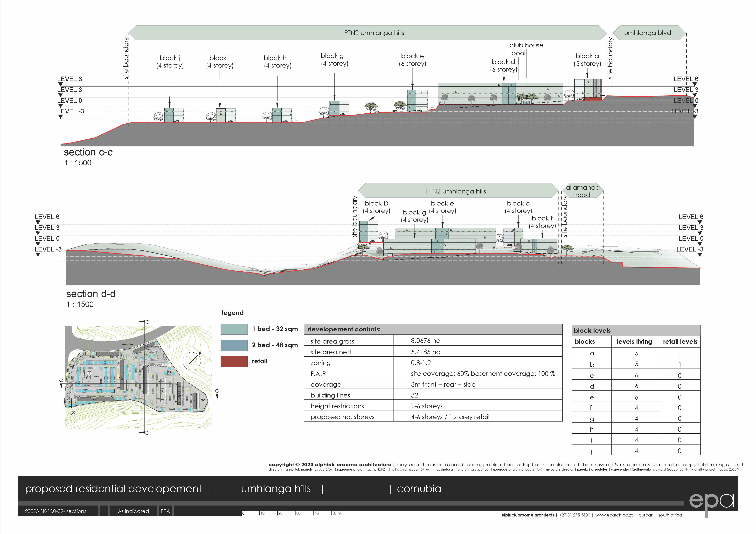The image size is (756, 534).
Task: Click the site plan thumbnail
Action: pos(138,377)
